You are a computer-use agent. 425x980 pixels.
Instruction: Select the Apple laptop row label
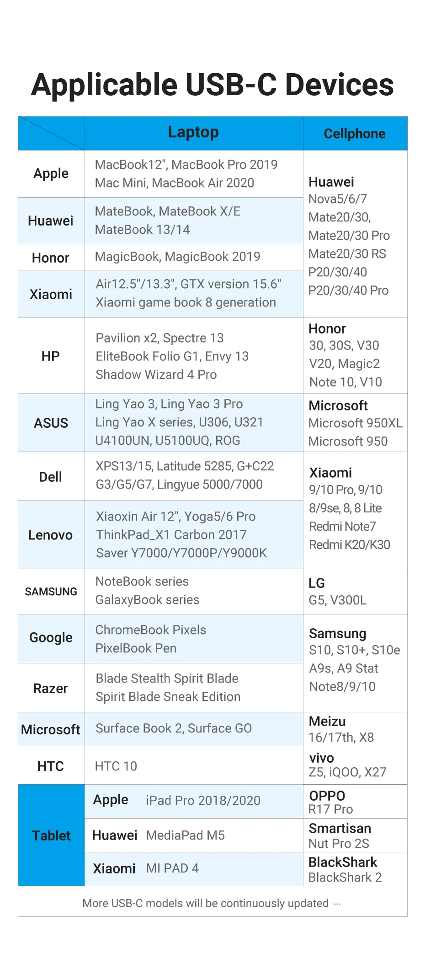pyautogui.click(x=51, y=174)
